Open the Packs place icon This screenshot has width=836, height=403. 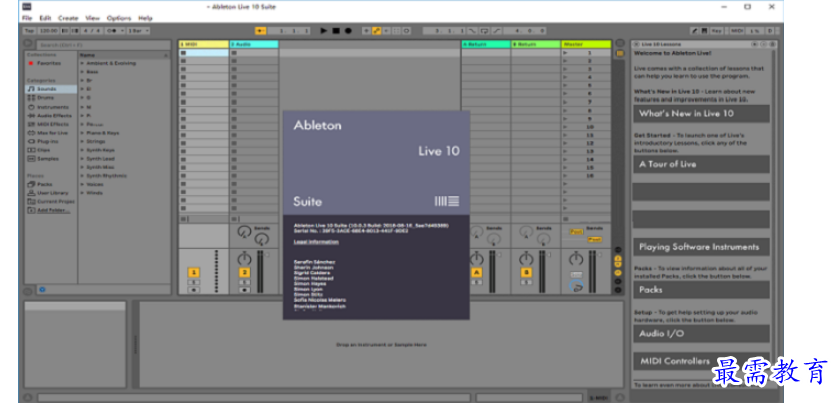click(31, 184)
